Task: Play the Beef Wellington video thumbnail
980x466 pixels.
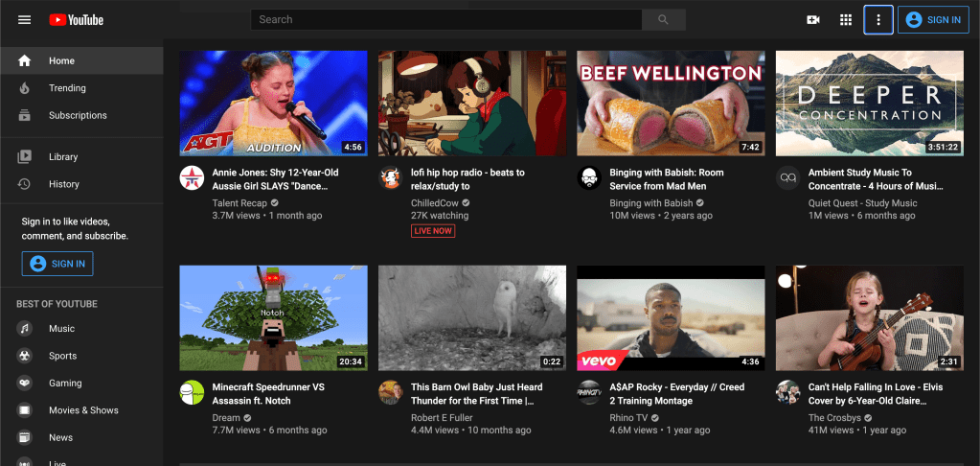Action: pos(671,103)
